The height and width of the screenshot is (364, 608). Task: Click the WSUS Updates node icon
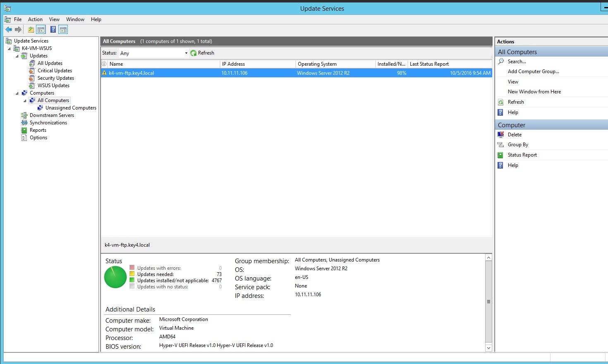click(x=32, y=86)
